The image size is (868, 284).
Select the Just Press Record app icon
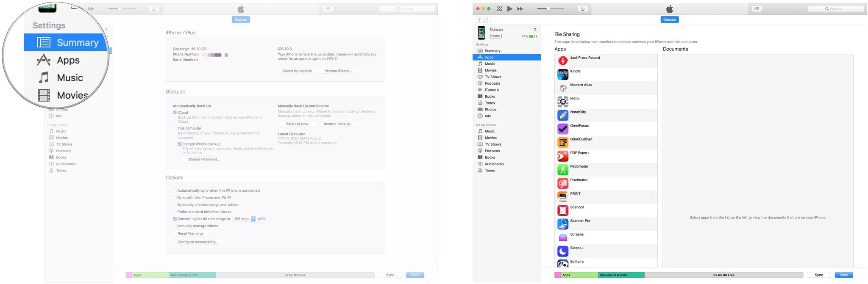[563, 61]
